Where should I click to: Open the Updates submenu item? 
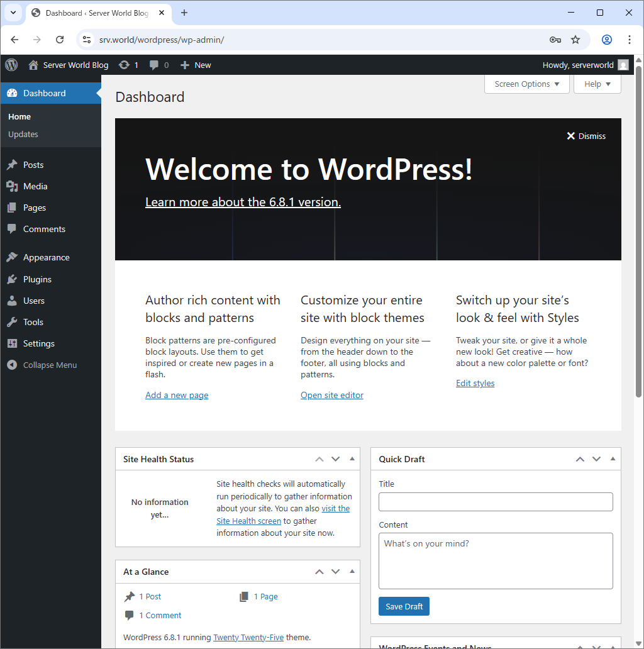23,134
